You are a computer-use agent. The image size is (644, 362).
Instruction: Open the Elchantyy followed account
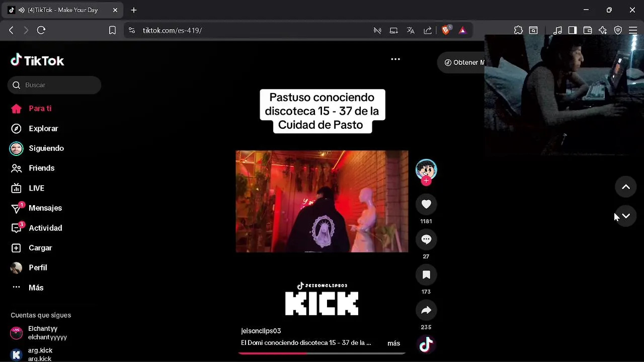click(x=39, y=333)
